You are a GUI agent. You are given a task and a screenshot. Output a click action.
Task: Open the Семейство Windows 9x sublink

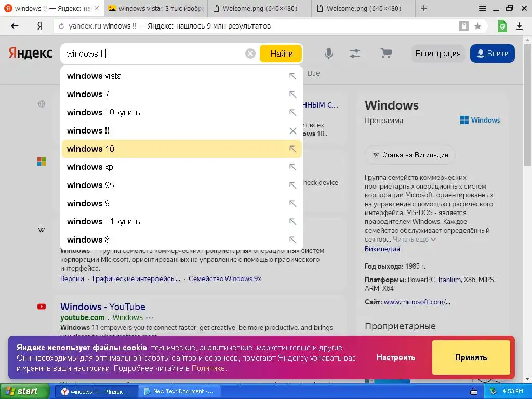tap(224, 278)
